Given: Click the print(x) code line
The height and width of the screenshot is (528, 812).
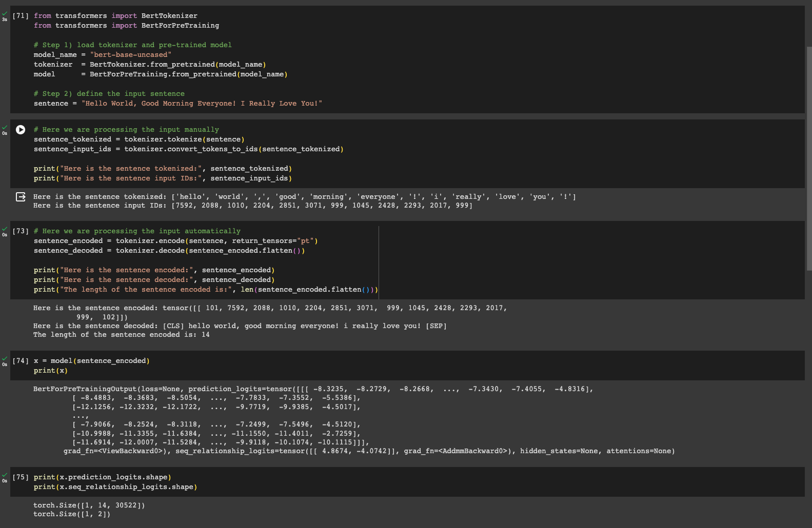Looking at the screenshot, I should 51,371.
